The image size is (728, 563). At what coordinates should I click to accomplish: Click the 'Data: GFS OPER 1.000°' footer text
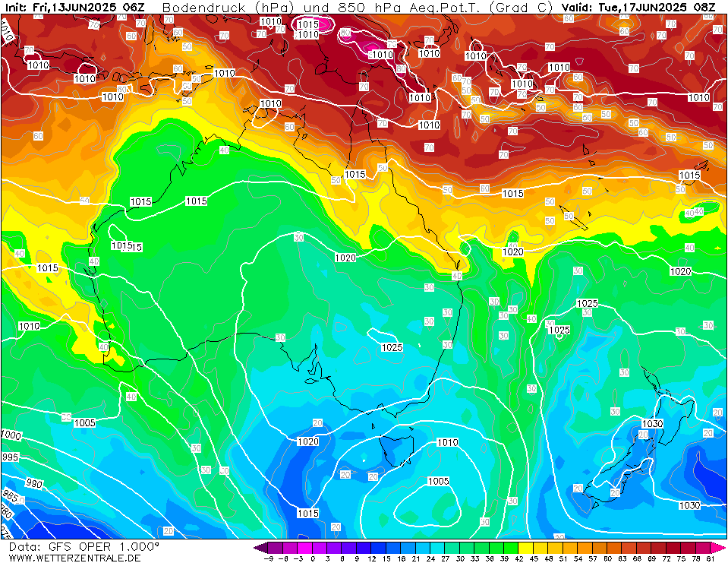click(x=84, y=547)
